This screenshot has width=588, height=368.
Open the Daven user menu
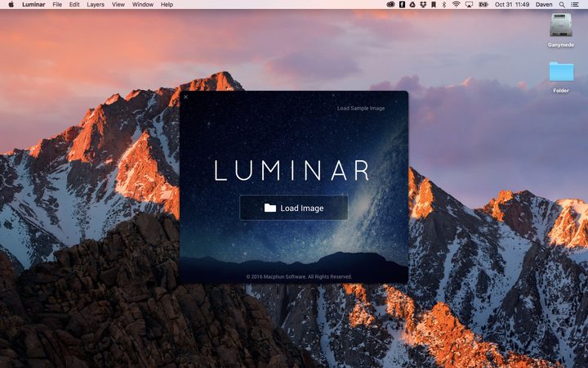[544, 5]
